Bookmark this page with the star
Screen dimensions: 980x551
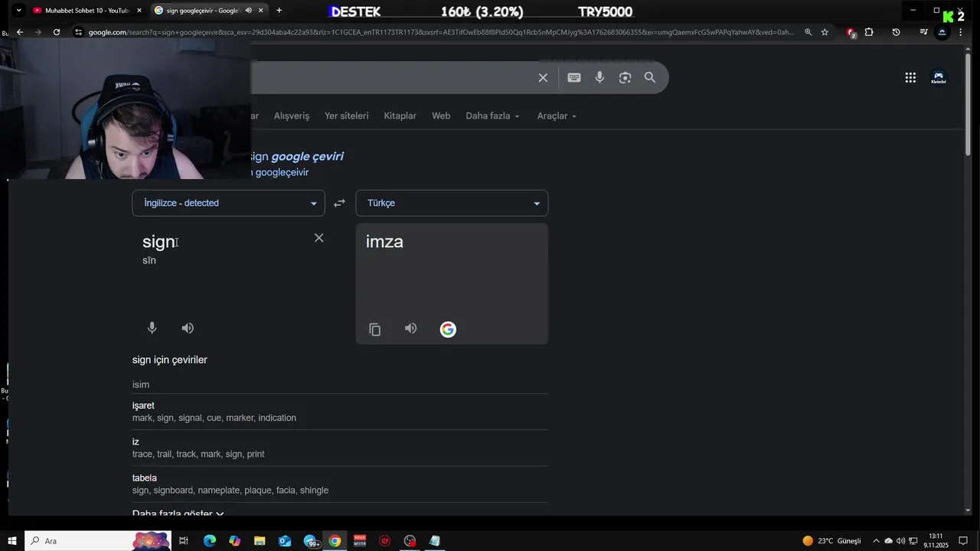(x=825, y=32)
